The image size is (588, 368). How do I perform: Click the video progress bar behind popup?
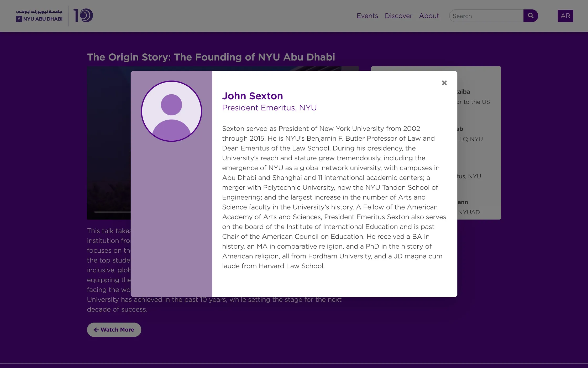click(x=112, y=212)
